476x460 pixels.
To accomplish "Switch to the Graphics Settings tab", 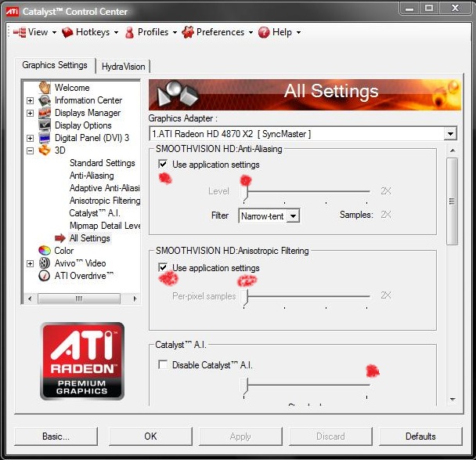I will point(55,65).
